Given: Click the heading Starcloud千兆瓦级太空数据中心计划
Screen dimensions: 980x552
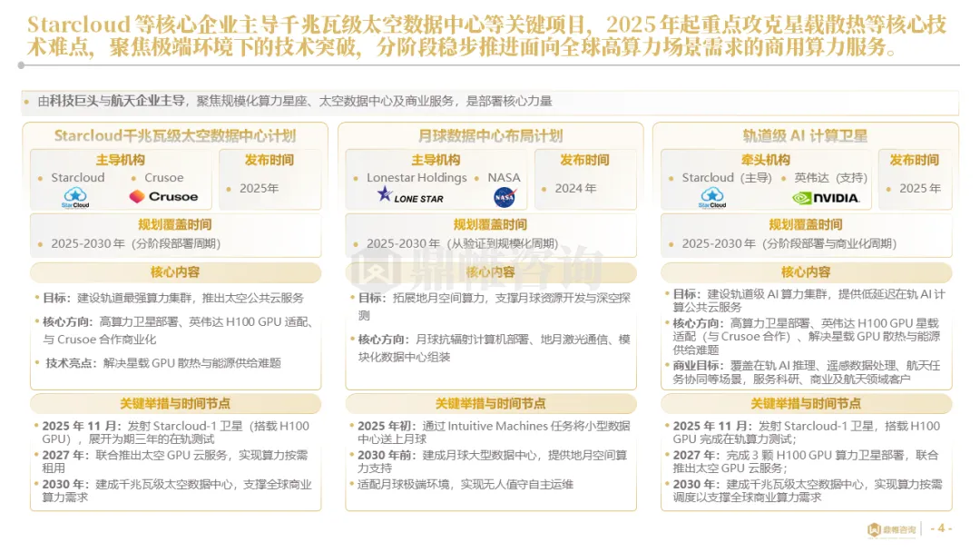Looking at the screenshot, I should (x=175, y=135).
